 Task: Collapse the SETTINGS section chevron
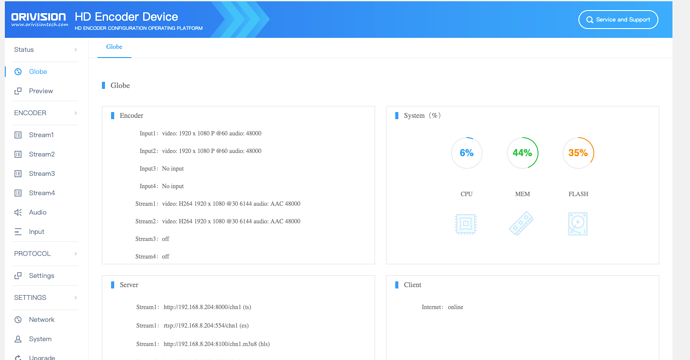pyautogui.click(x=76, y=298)
